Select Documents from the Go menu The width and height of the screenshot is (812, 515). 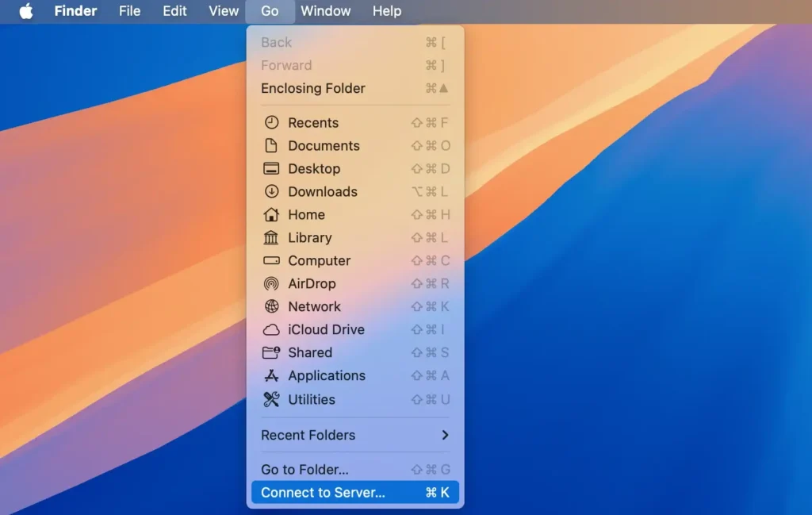point(323,145)
